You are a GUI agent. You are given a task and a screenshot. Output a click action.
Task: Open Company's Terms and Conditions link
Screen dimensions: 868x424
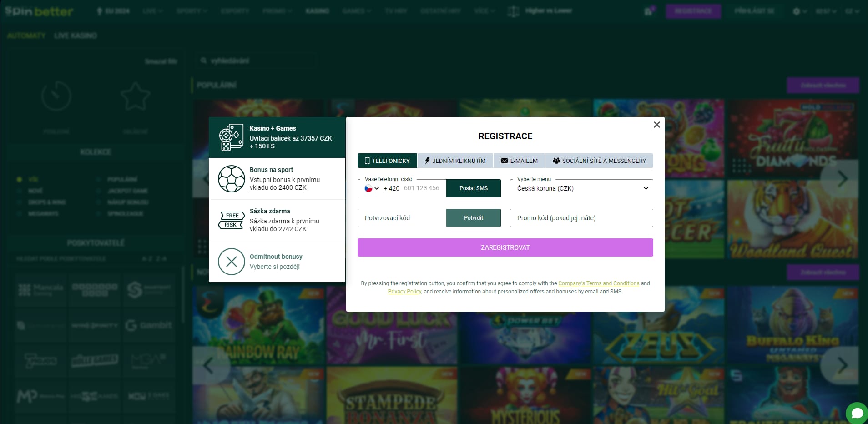[599, 283]
